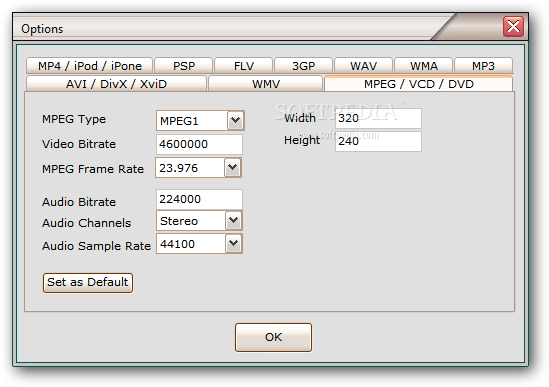This screenshot has width=549, height=387.
Task: Open the MPEG Frame Rate dropdown arrow
Action: click(232, 167)
